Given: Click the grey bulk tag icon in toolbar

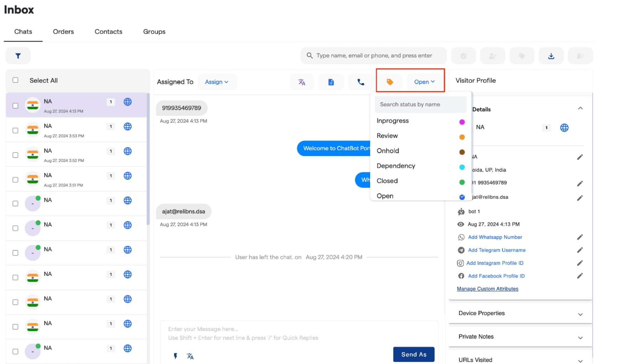Looking at the screenshot, I should pyautogui.click(x=522, y=56).
